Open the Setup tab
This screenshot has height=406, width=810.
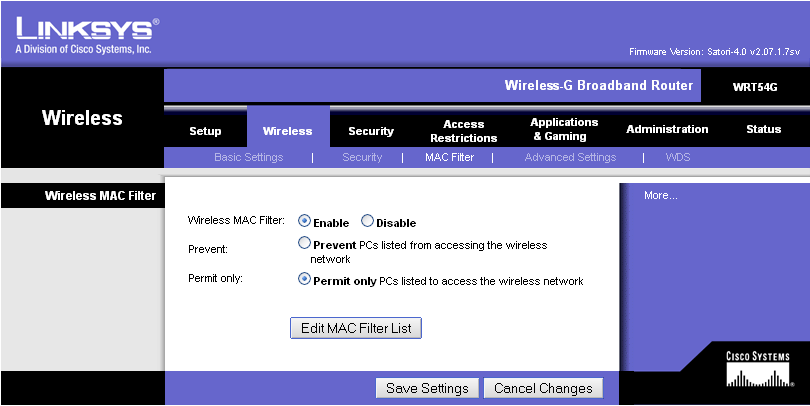coord(205,131)
